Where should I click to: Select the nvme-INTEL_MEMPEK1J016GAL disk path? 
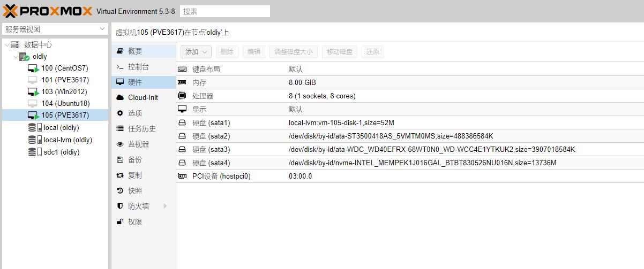click(x=423, y=163)
